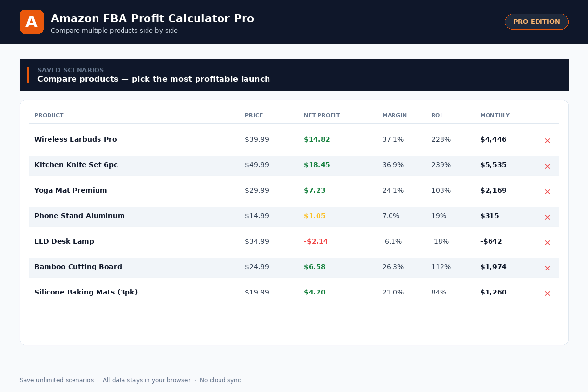Remove Yoga Mat Premium from comparison
This screenshot has height=392, width=588.
(x=547, y=192)
